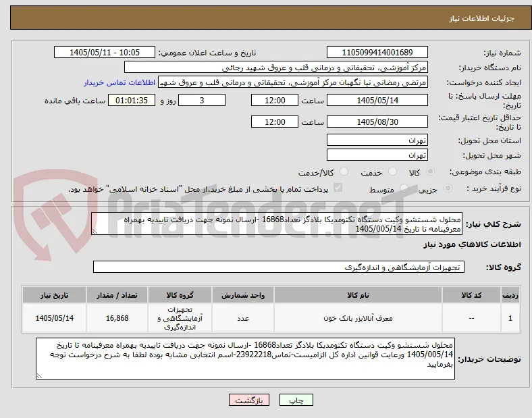Screen dimensions: 532x418
Task: Click the طبقه بندی موضوعی label
Action: click(485, 172)
